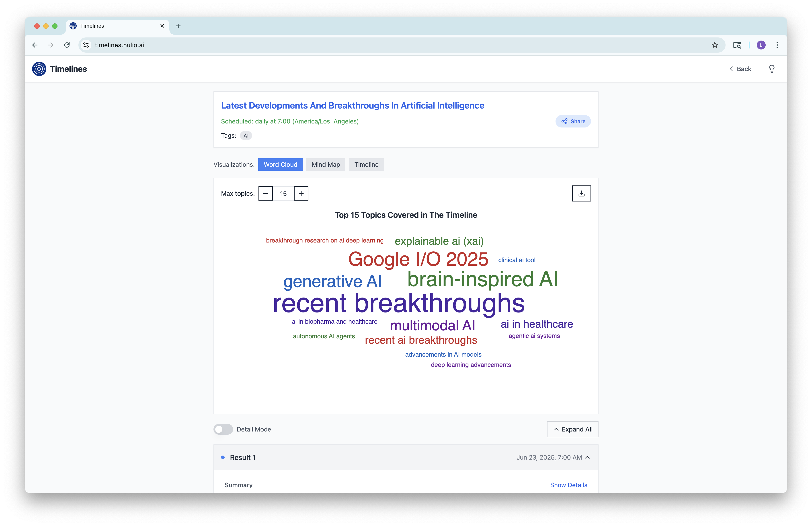Screen dimensions: 812x526
Task: Click 'explainable ai (xai)' topic word
Action: (439, 241)
